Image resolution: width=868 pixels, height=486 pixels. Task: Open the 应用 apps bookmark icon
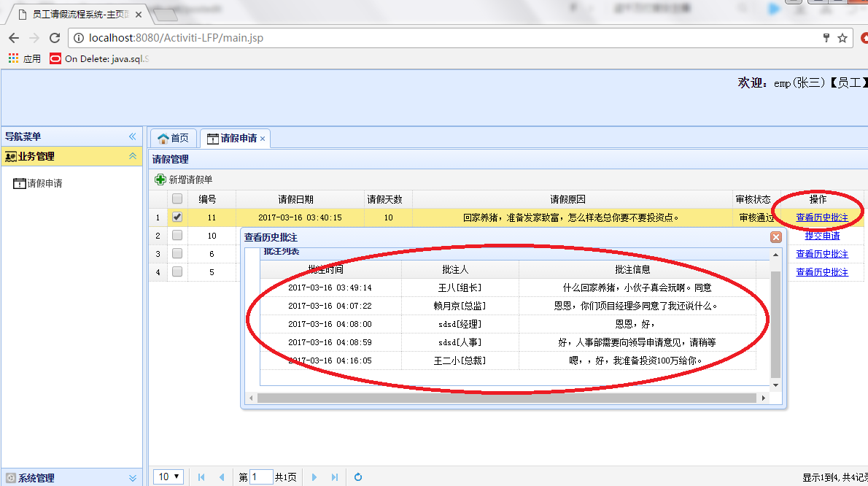(13, 58)
